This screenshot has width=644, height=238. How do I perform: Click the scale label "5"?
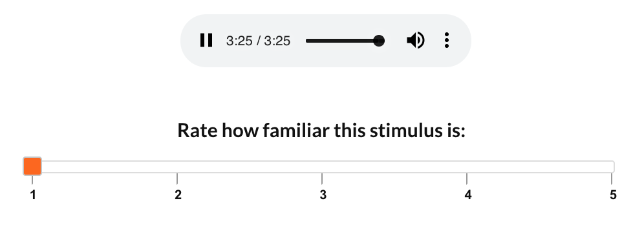pyautogui.click(x=613, y=195)
